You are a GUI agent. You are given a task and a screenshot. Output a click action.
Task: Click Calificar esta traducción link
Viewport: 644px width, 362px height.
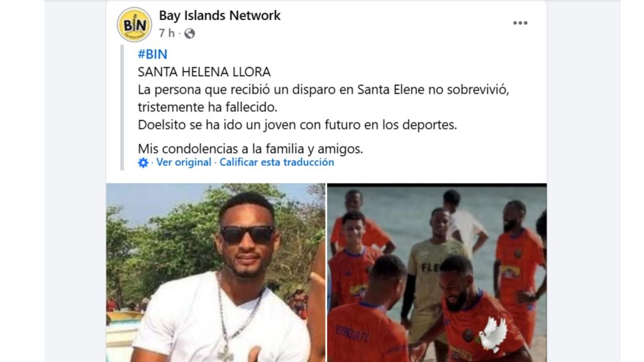pos(277,162)
